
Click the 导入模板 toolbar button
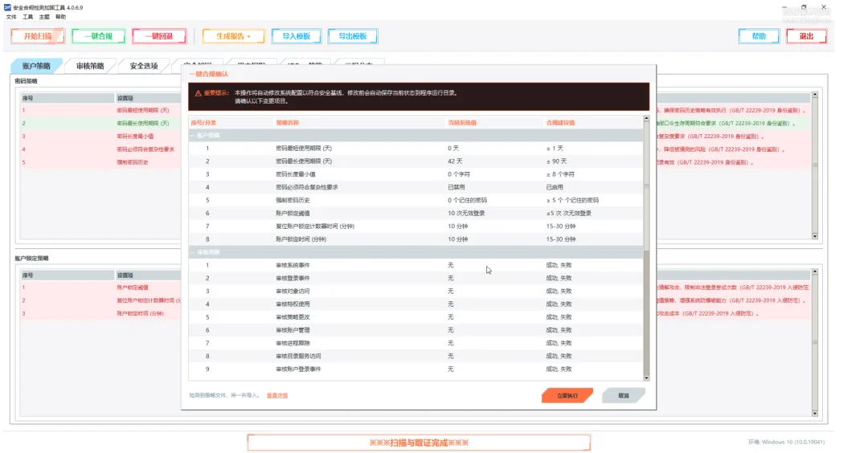[x=296, y=36]
